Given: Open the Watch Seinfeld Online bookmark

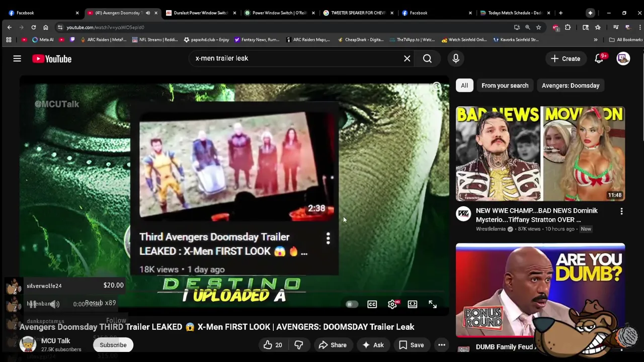Looking at the screenshot, I should (464, 40).
